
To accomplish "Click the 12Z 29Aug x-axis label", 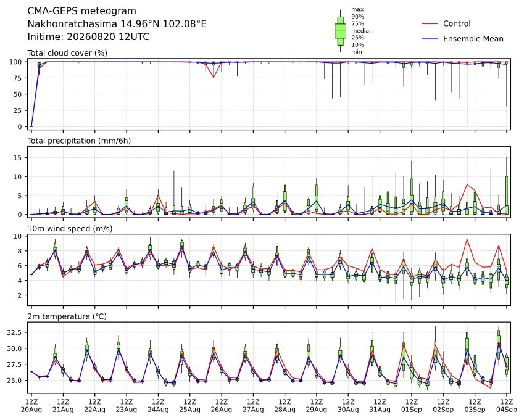I will point(317,405).
